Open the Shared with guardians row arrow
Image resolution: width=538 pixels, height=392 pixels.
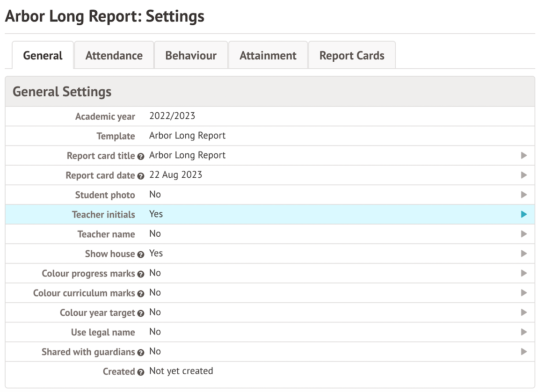[524, 352]
